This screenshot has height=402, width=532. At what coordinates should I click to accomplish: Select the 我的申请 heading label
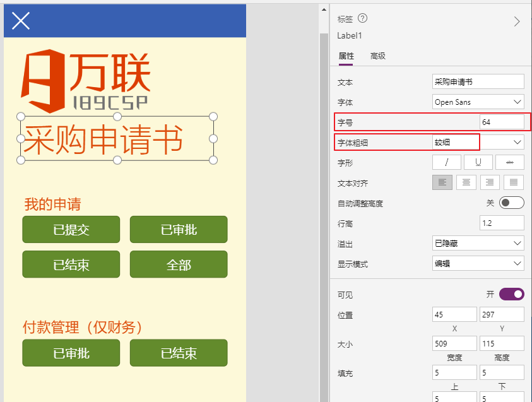(x=52, y=204)
